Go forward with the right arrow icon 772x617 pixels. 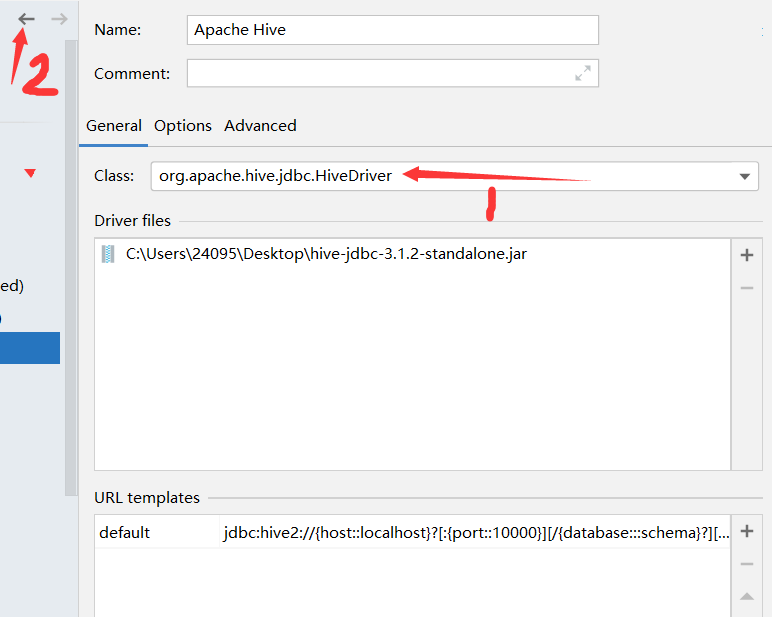[60, 19]
